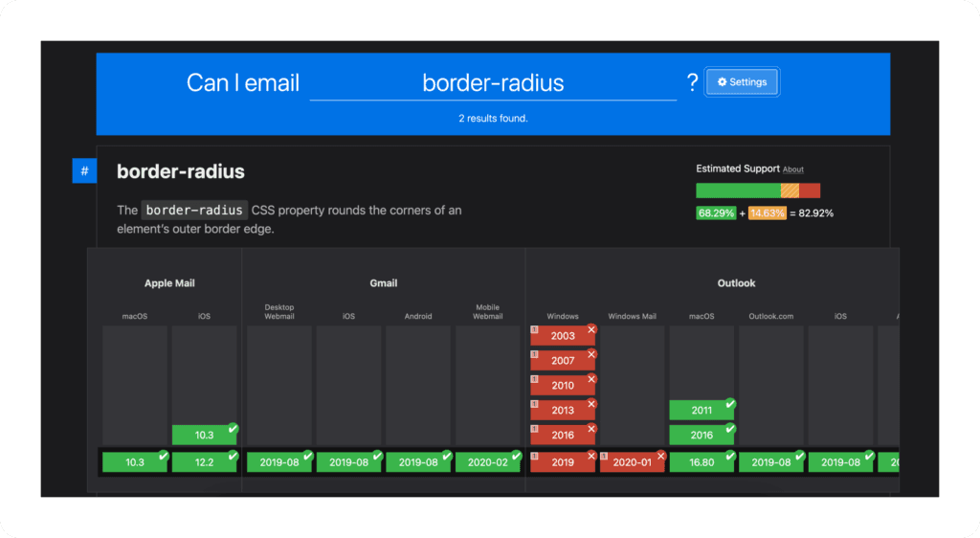The image size is (980, 538).
Task: Select Outlook macOS 16.80 version cell
Action: (702, 462)
